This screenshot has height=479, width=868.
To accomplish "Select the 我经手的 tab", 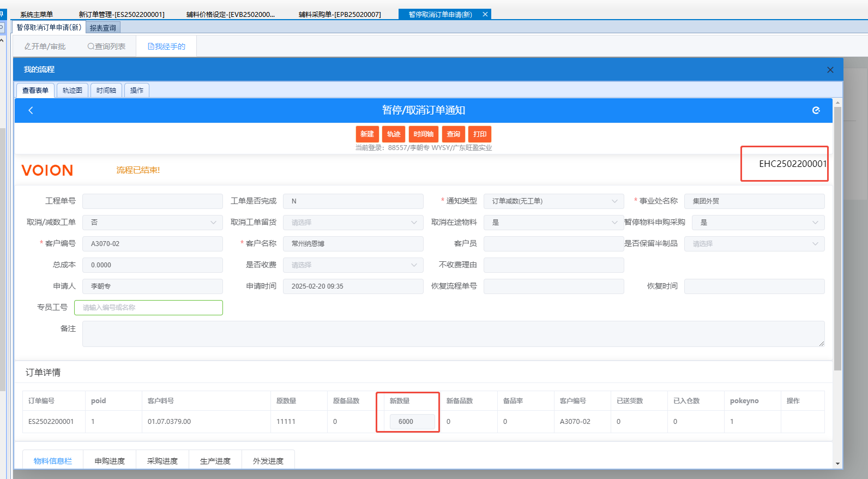I will (166, 46).
